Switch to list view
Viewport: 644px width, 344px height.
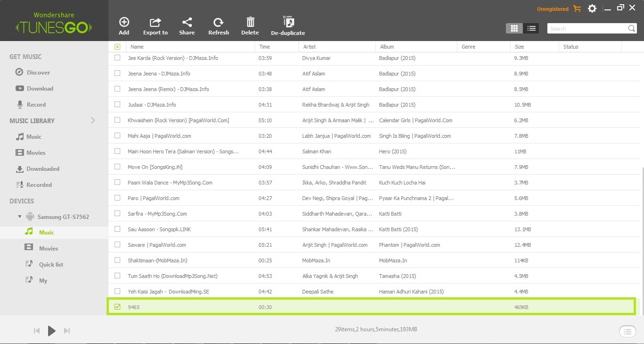pyautogui.click(x=531, y=28)
